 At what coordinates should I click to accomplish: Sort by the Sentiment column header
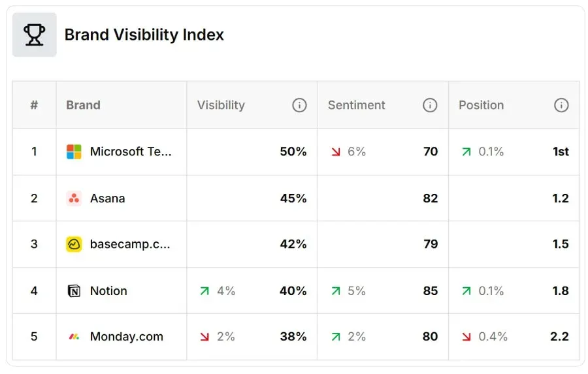coord(357,105)
